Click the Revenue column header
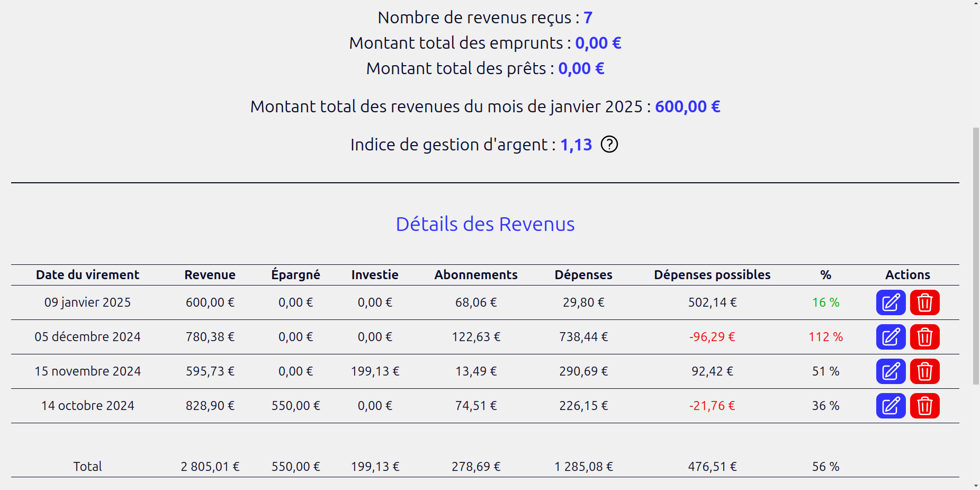980x490 pixels. (x=210, y=274)
